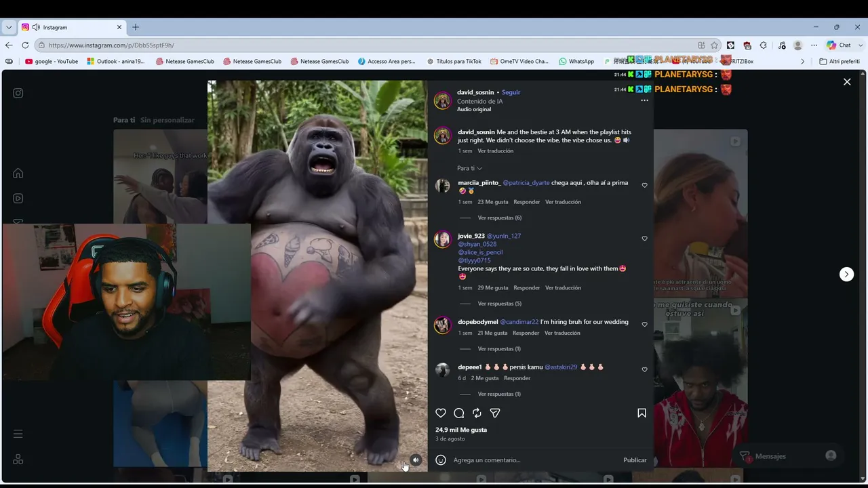Open Instagram Home from the sidebar
868x488 pixels.
[x=18, y=173]
